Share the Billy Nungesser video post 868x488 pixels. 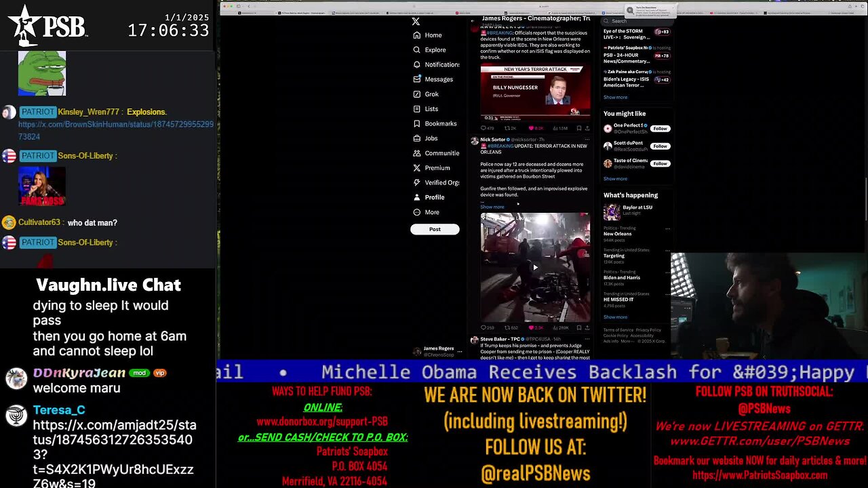click(587, 128)
